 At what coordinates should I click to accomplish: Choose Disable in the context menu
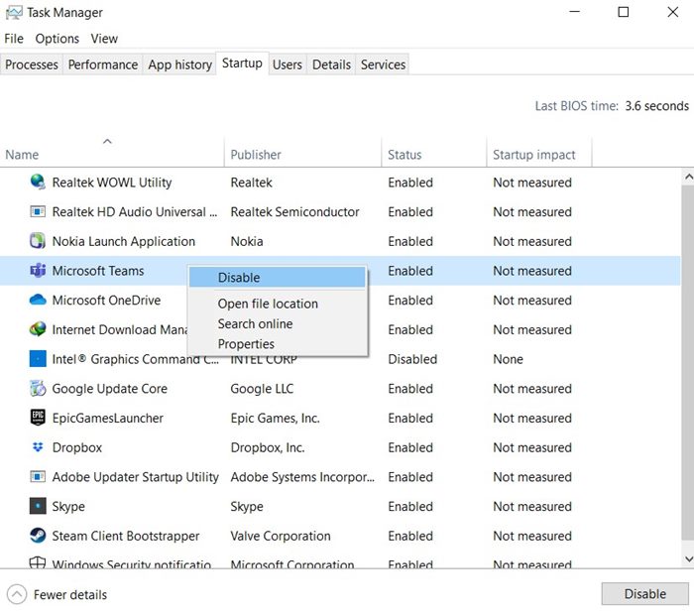tap(277, 277)
